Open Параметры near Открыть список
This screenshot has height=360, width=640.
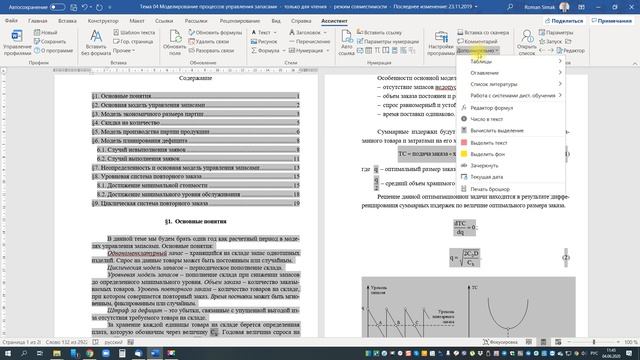tap(556, 32)
